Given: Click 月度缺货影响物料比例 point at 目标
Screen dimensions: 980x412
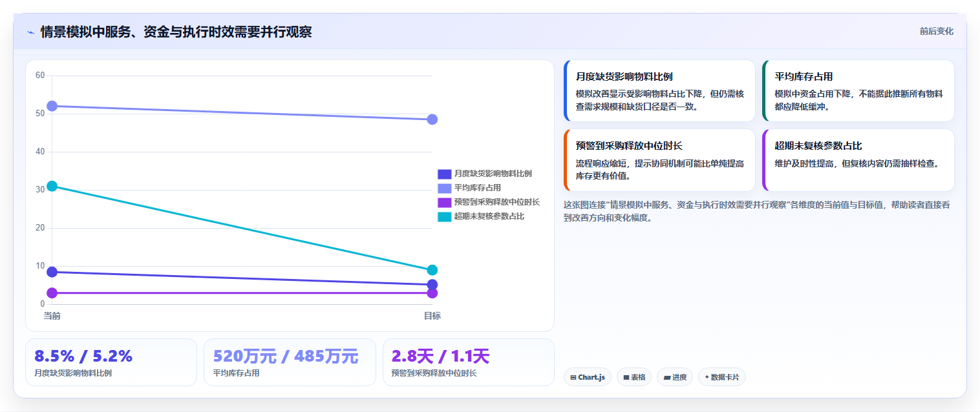Looking at the screenshot, I should 432,285.
